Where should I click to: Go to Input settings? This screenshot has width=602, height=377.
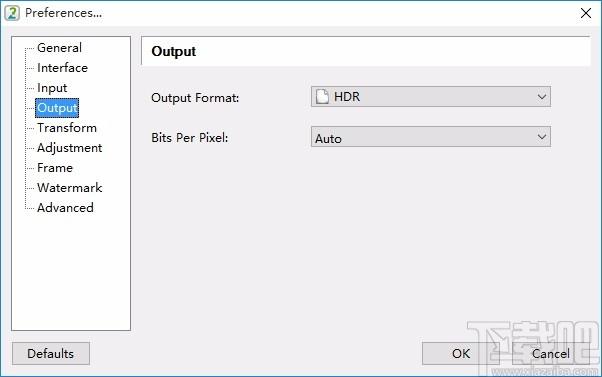click(52, 88)
